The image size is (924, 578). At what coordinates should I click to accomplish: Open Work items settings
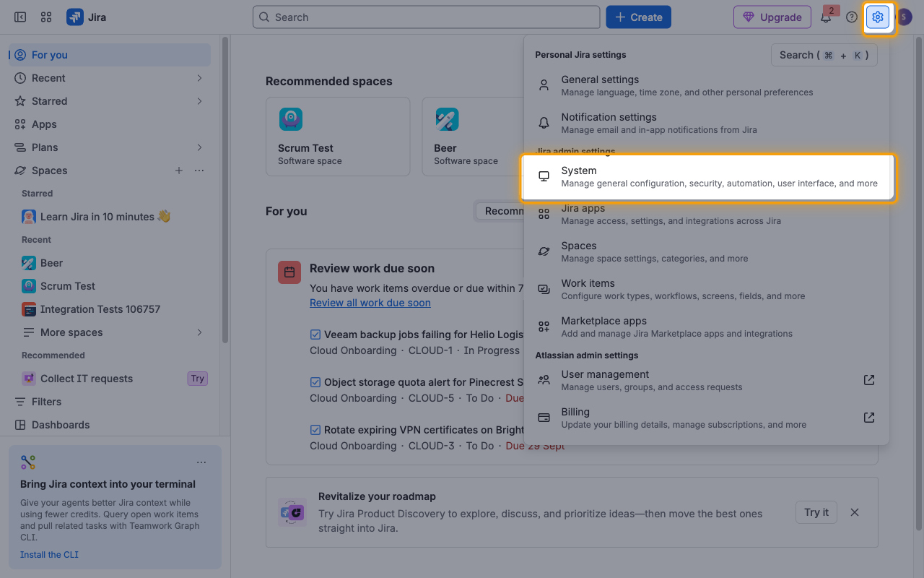pos(707,289)
